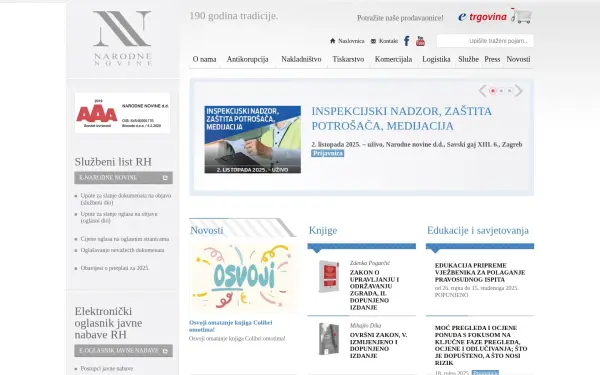Go to Naslovnica home link
The width and height of the screenshot is (600, 375).
pos(347,41)
